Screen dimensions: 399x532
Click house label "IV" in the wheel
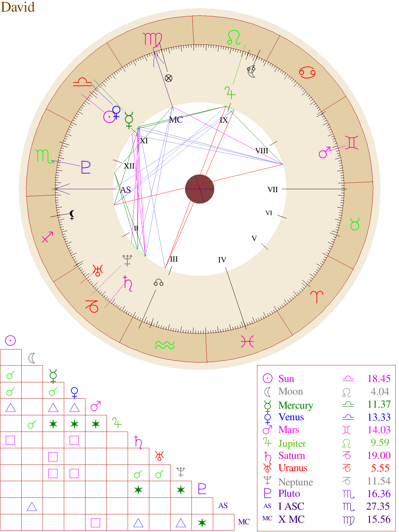pos(222,260)
